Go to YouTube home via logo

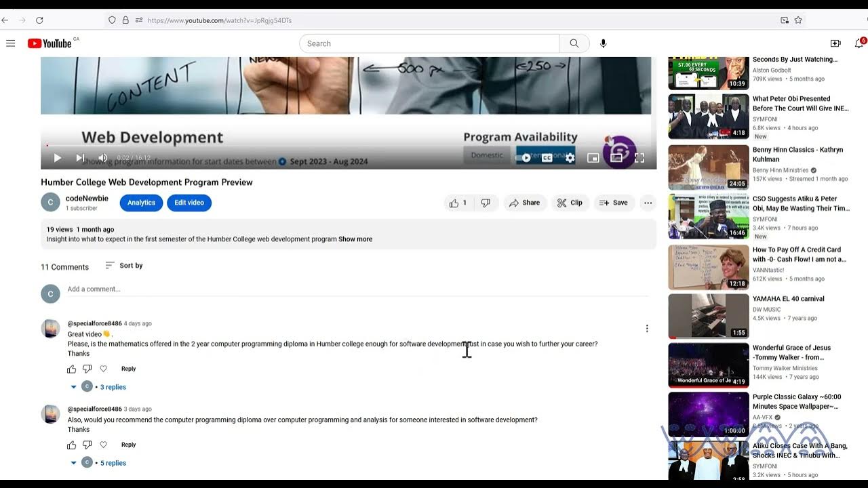(50, 43)
